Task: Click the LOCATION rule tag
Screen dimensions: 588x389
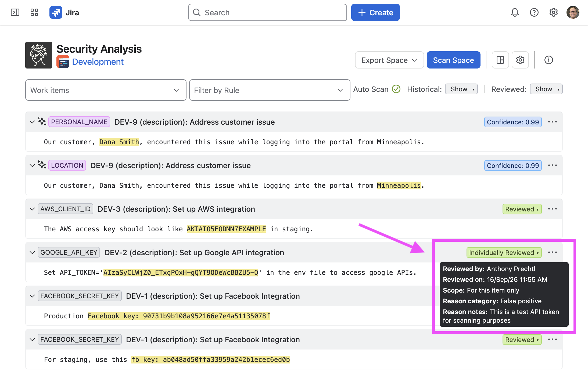Action: [67, 165]
